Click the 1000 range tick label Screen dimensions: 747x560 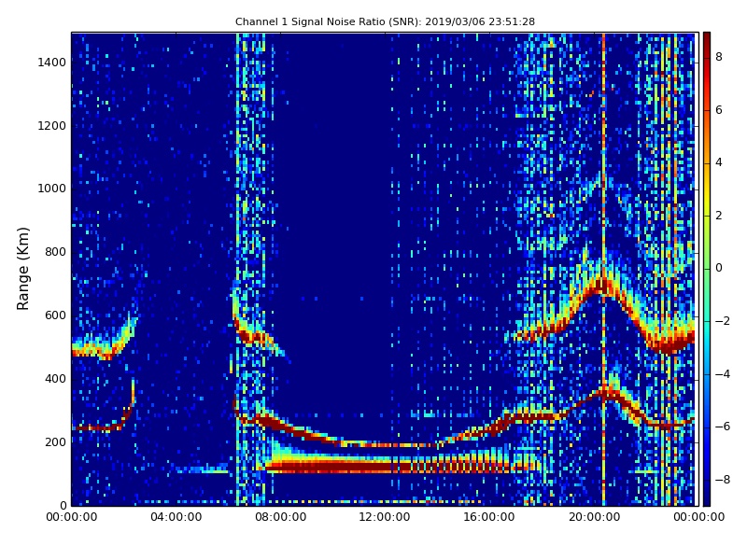click(51, 189)
